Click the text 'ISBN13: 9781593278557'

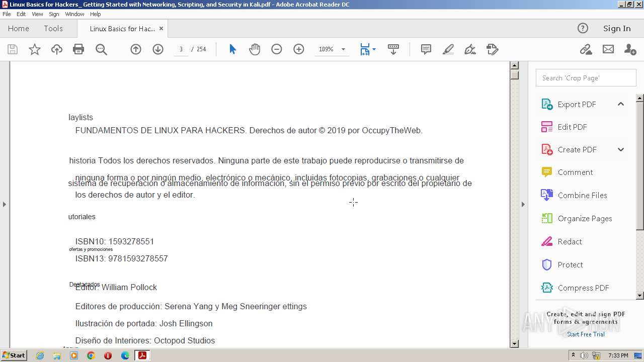(121, 259)
